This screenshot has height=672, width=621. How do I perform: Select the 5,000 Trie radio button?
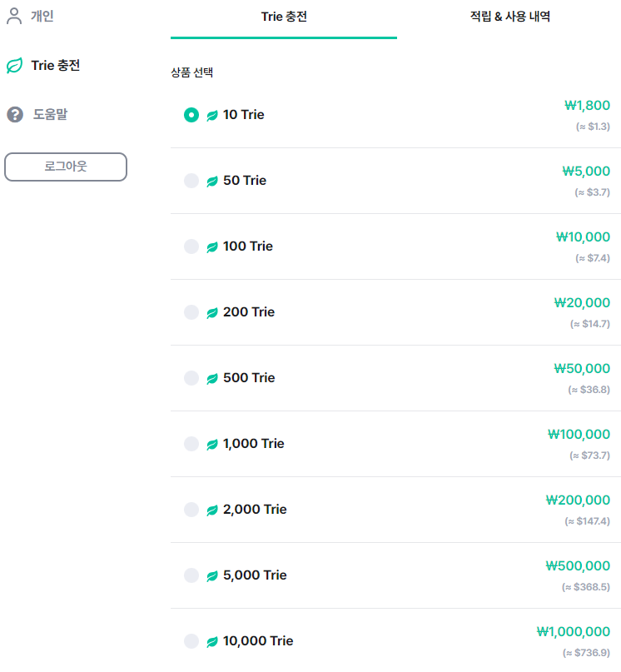click(191, 575)
